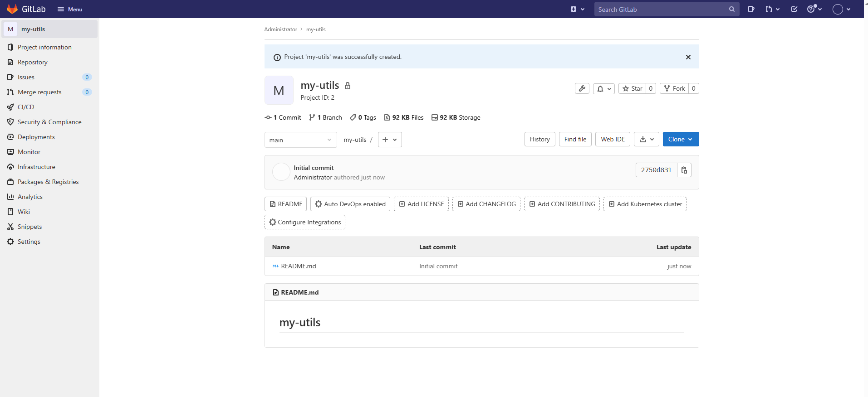
Task: Open the notification bell dropdown
Action: (x=604, y=88)
